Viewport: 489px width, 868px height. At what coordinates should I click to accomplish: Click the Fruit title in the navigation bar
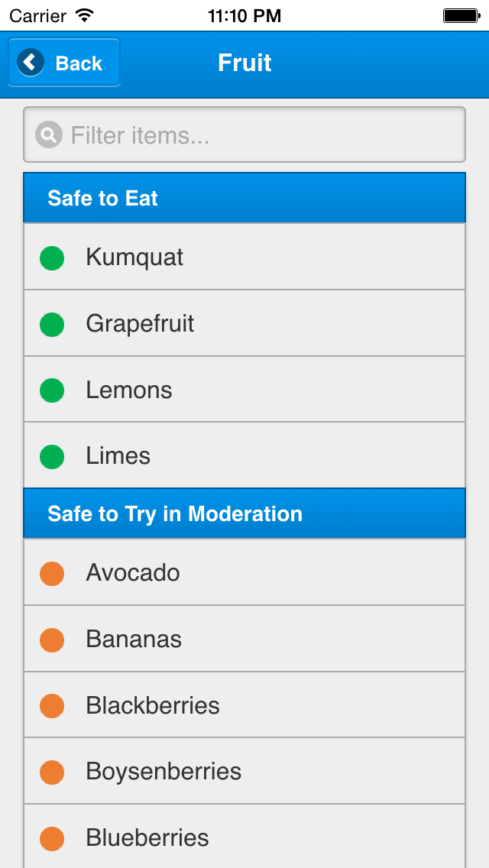tap(244, 63)
